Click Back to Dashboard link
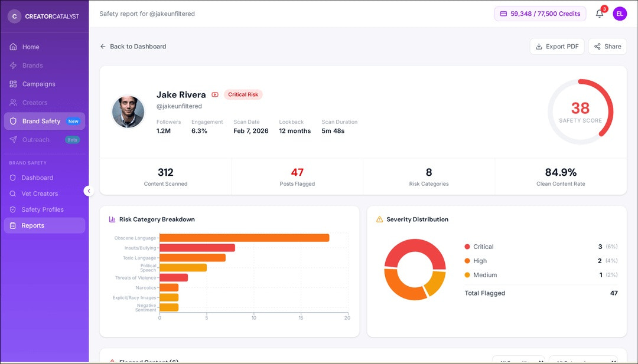This screenshot has width=638, height=364. pos(133,47)
